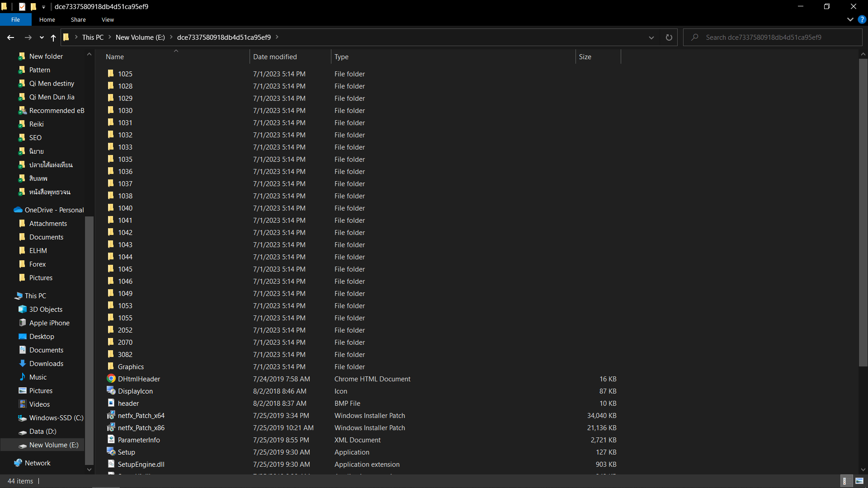Switch to the View ribbon tab
Screen dimensions: 868x488
[x=108, y=19]
